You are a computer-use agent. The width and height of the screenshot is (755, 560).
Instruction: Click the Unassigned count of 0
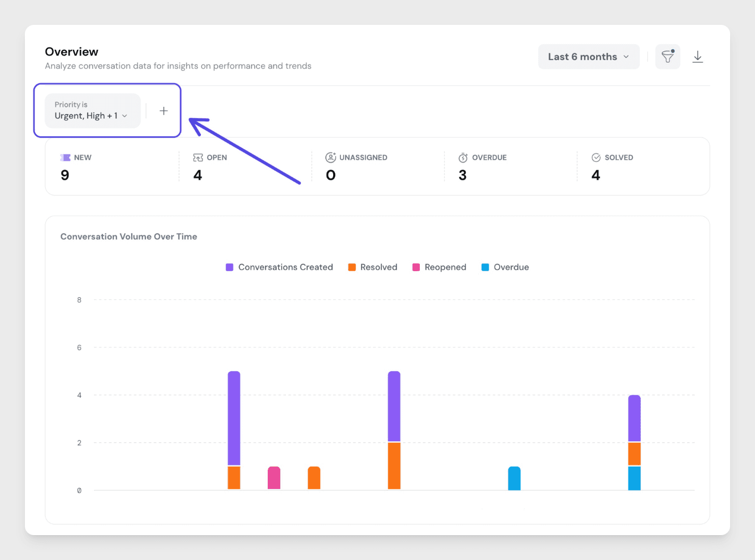pyautogui.click(x=331, y=175)
